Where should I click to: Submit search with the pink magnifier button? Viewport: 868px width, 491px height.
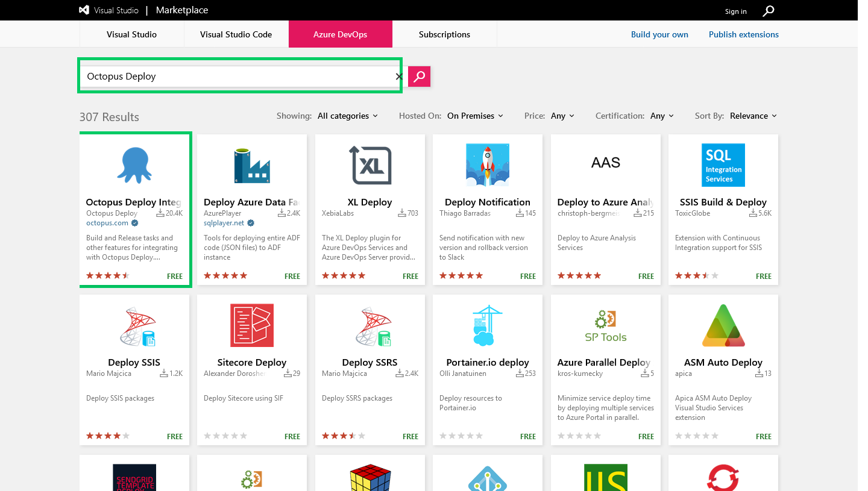coord(420,77)
